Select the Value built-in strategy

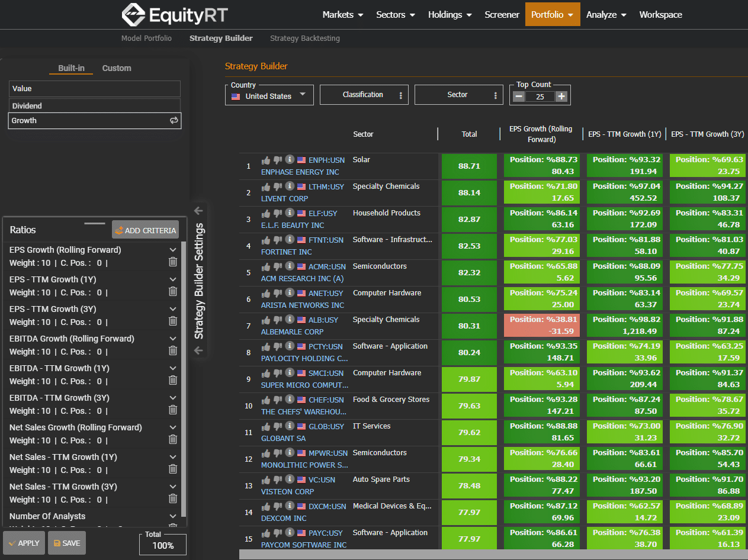95,89
